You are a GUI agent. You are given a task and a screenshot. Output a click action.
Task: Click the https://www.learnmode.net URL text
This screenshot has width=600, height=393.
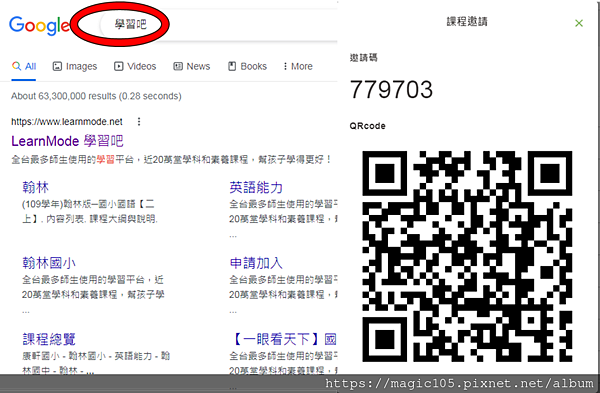67,122
